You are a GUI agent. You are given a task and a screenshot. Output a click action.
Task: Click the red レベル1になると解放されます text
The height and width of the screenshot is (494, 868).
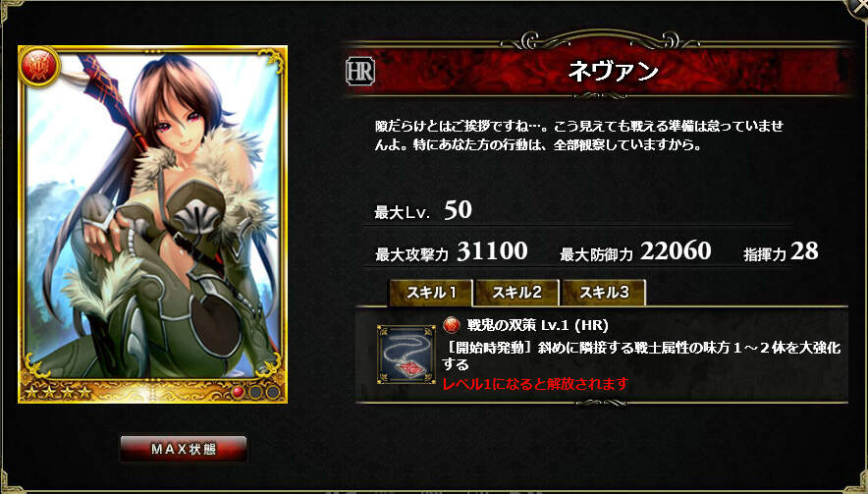[x=535, y=384]
